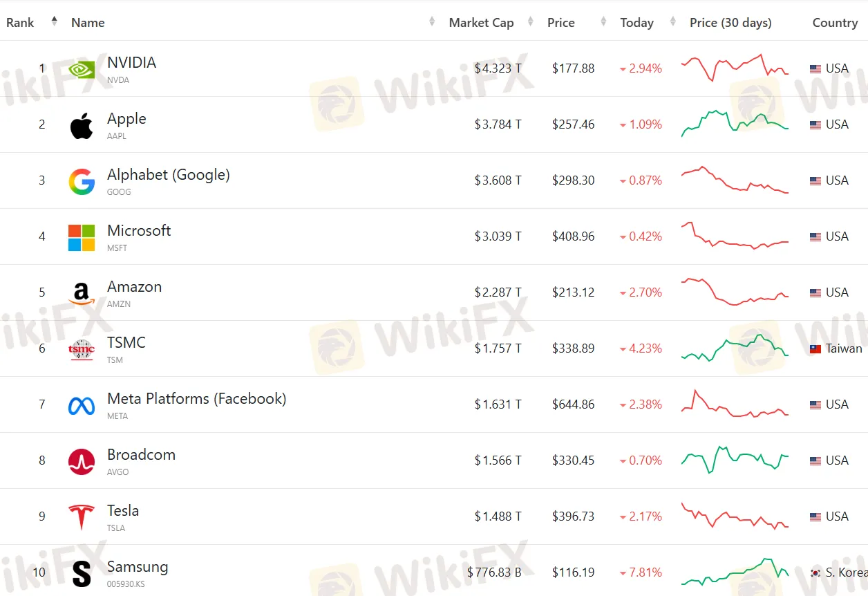The image size is (868, 596).
Task: Open the TSMC company page link
Action: (x=126, y=342)
